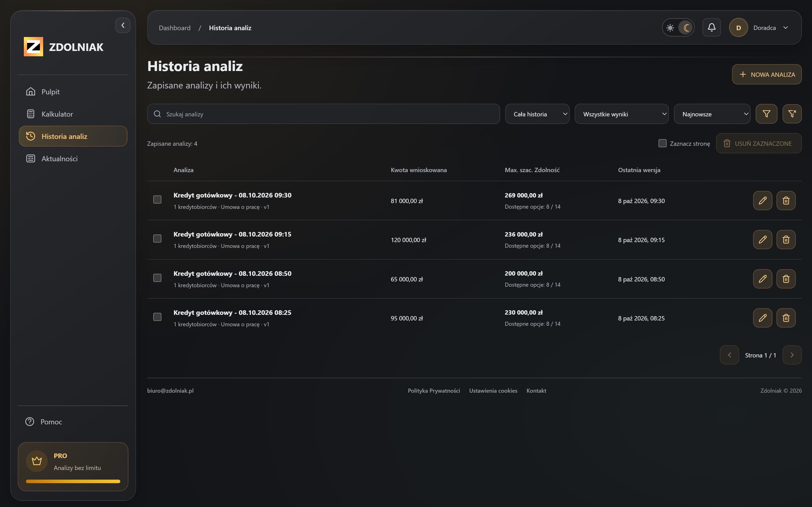The width and height of the screenshot is (812, 507).
Task: Click the NOWA ANALIZA button
Action: point(767,75)
